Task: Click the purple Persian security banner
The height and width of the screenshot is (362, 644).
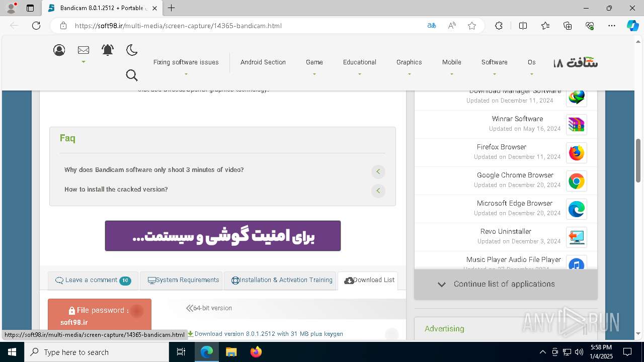Action: [223, 236]
